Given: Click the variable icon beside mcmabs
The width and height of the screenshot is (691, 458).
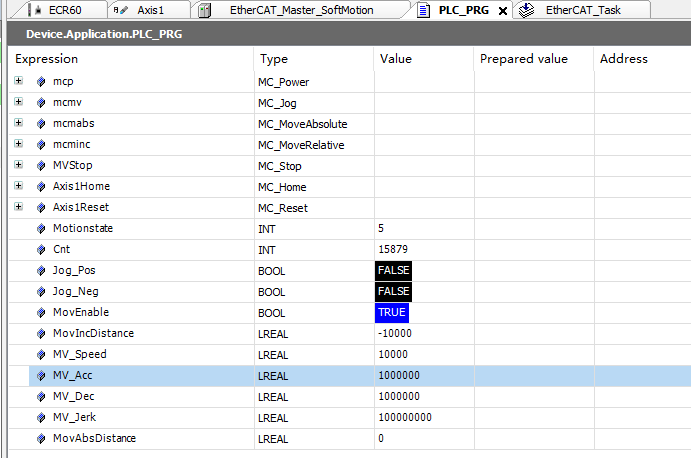Looking at the screenshot, I should point(41,123).
